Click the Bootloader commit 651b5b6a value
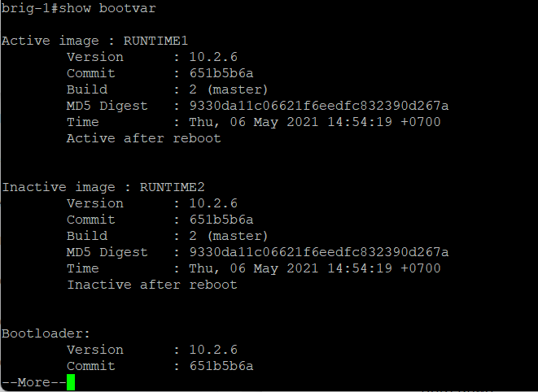 point(221,366)
